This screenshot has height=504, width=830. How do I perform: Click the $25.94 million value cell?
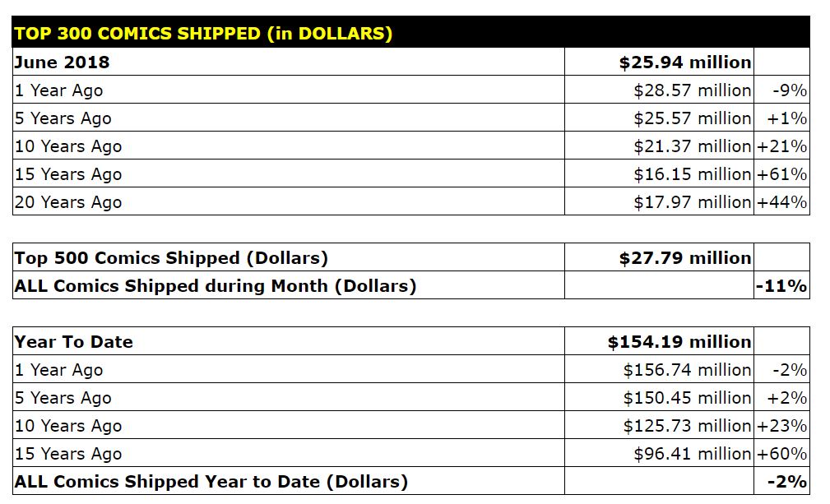(684, 62)
